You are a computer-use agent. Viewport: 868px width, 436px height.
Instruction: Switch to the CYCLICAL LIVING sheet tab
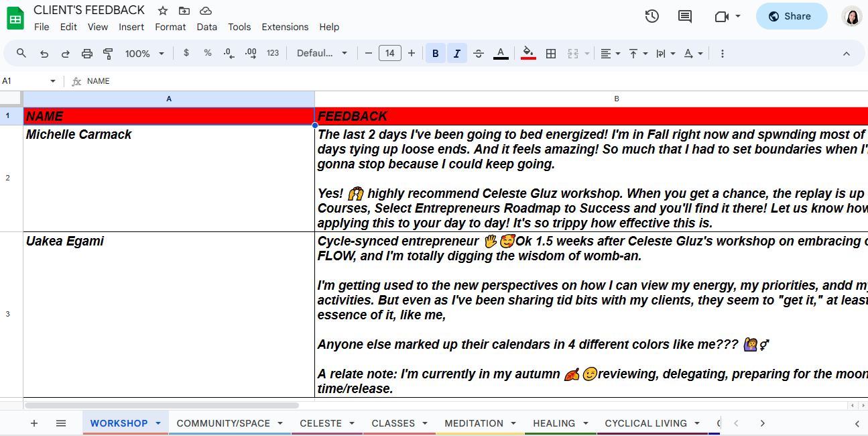(652, 423)
